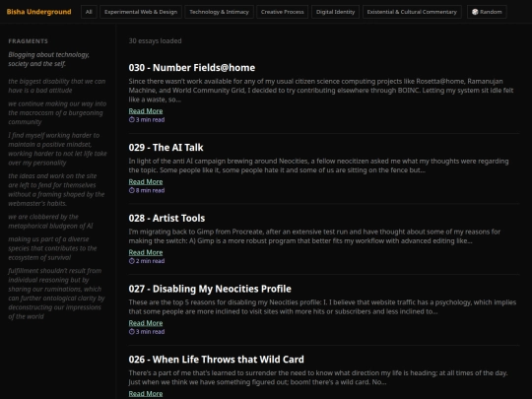
Task: Read More for Artist Tools essay
Action: click(x=146, y=252)
